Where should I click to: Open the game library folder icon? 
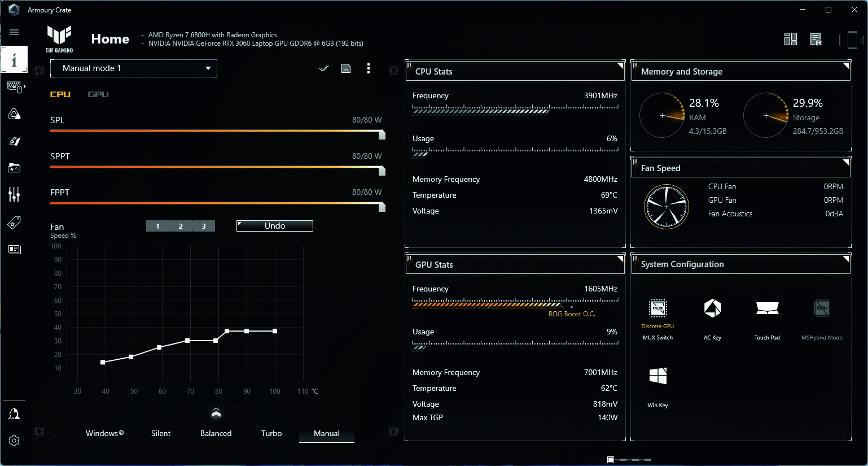point(14,168)
